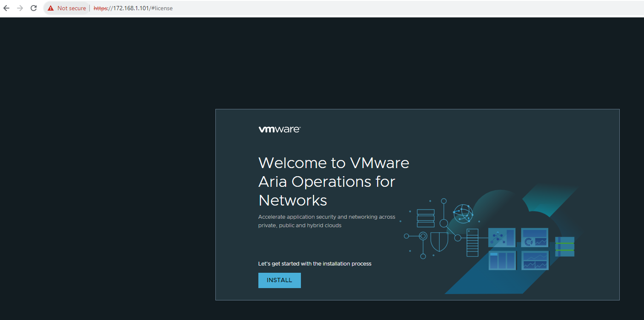Reload the page with refresh icon
This screenshot has height=320, width=644.
click(34, 8)
